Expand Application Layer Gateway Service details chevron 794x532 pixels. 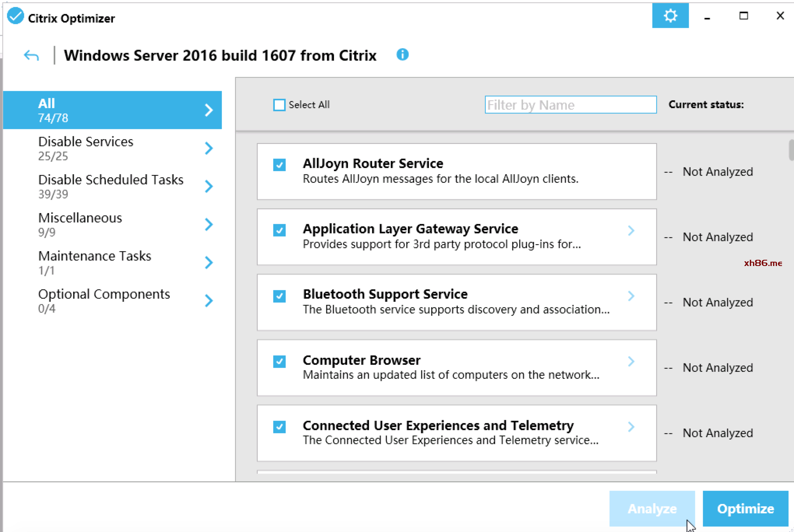[631, 231]
